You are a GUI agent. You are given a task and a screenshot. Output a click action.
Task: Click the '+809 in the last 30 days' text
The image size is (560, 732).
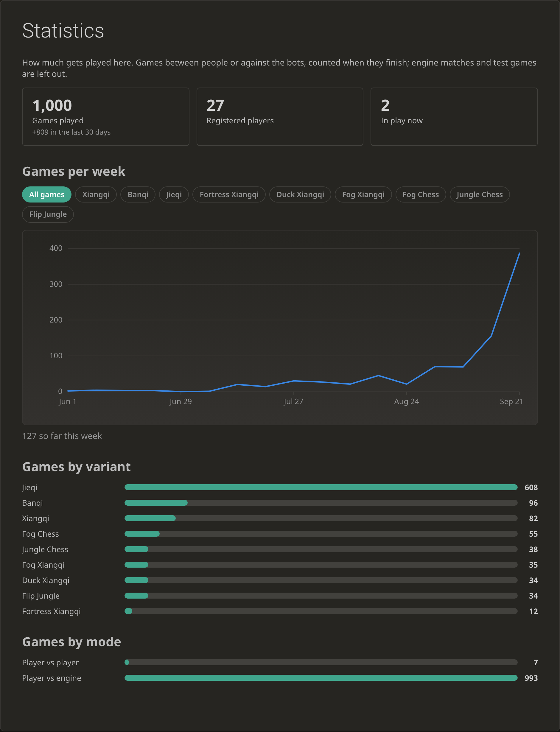click(x=71, y=132)
